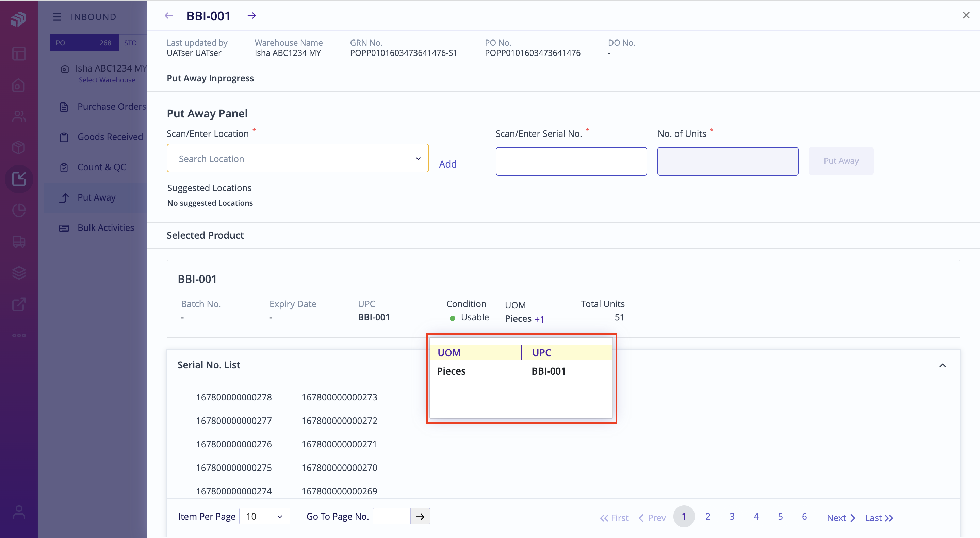Image resolution: width=980 pixels, height=538 pixels.
Task: Click serial number 167800000000276
Action: (233, 444)
